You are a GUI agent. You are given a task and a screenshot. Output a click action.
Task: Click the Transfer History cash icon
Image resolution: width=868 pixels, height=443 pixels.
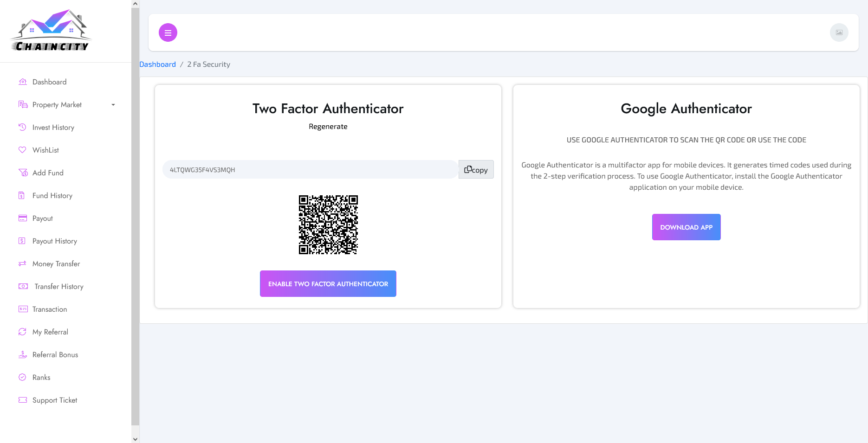click(23, 286)
